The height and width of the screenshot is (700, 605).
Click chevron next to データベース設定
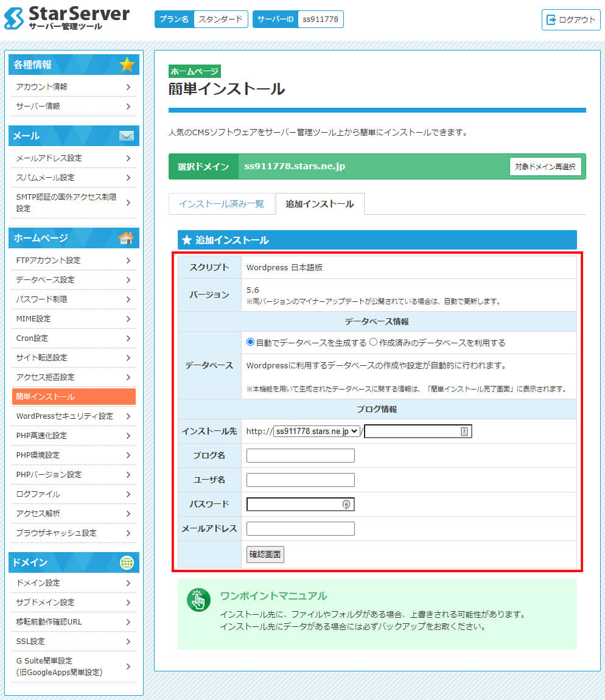[x=128, y=280]
